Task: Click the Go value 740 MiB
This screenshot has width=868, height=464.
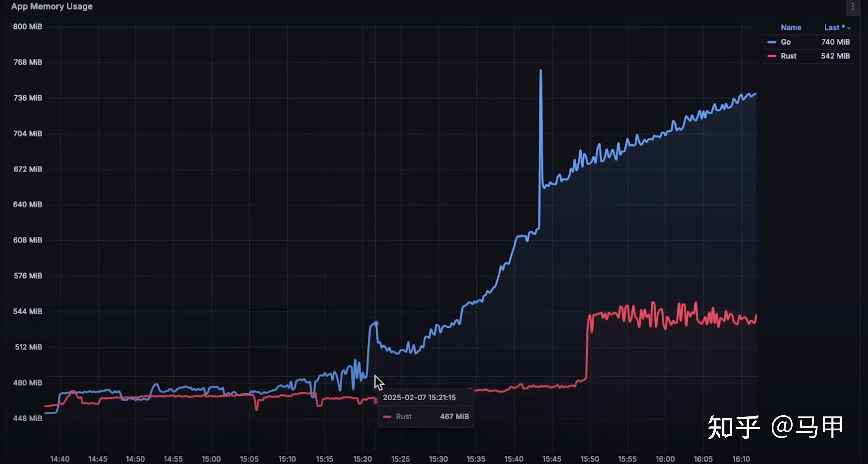Action: tap(835, 42)
